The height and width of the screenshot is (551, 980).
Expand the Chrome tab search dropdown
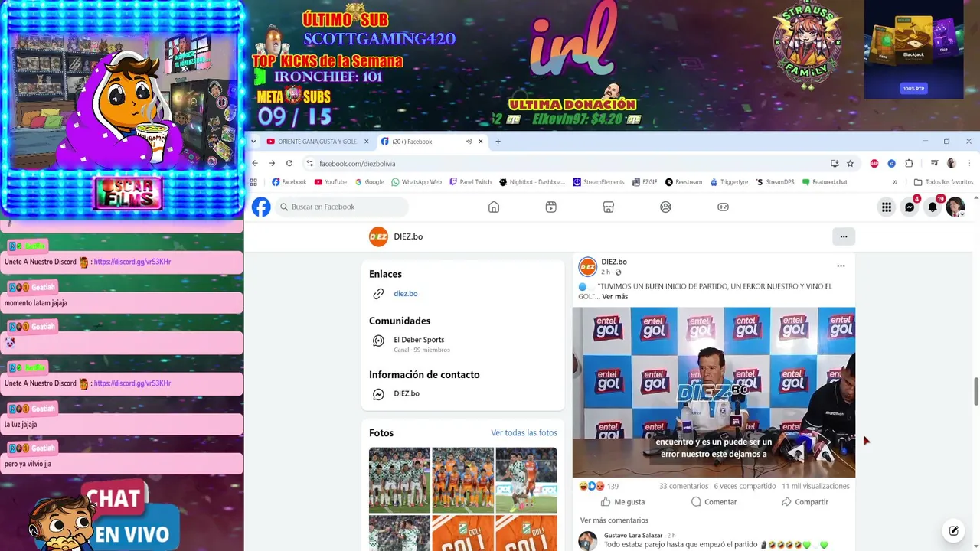point(253,142)
